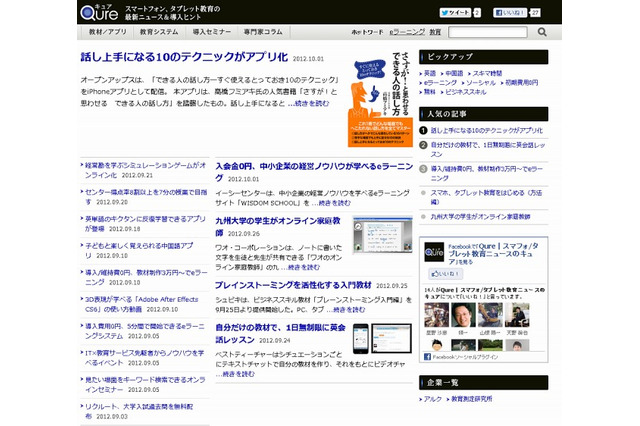Click the 初期費用0円 pickup tag
This screenshot has height=426, width=640.
(x=521, y=83)
